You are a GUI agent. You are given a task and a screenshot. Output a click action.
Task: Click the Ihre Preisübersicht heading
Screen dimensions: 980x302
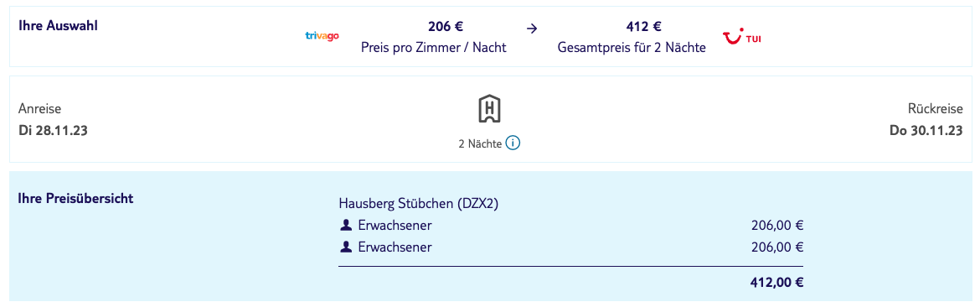pyautogui.click(x=75, y=200)
